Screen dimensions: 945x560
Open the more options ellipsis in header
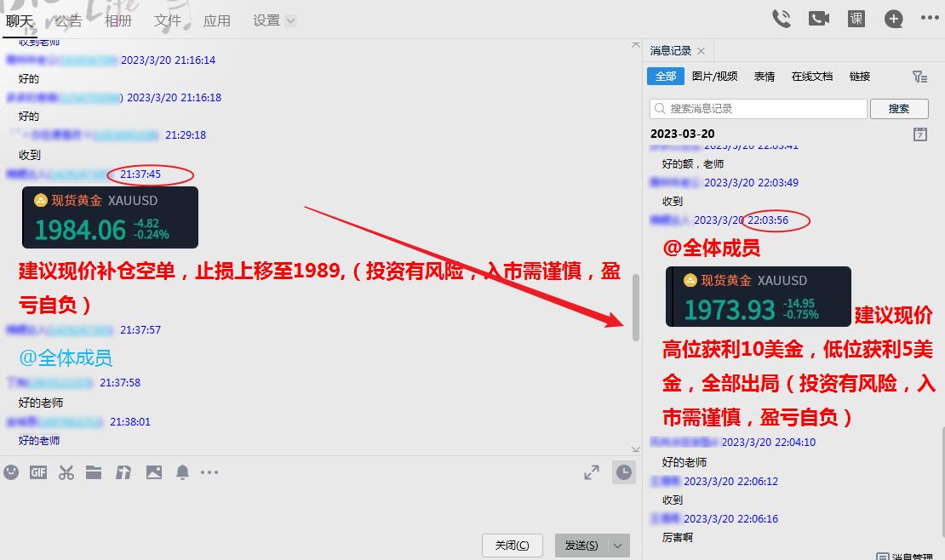[x=930, y=18]
